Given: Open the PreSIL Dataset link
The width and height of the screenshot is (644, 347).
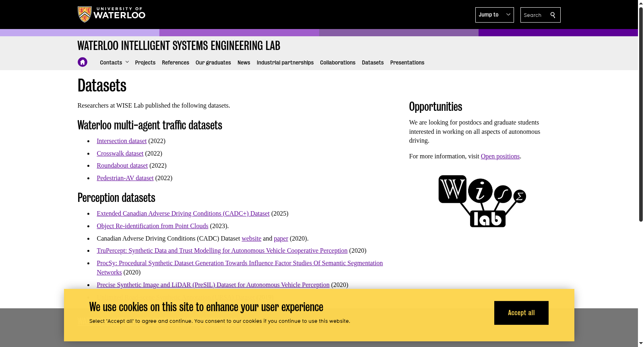Looking at the screenshot, I should pos(213,285).
